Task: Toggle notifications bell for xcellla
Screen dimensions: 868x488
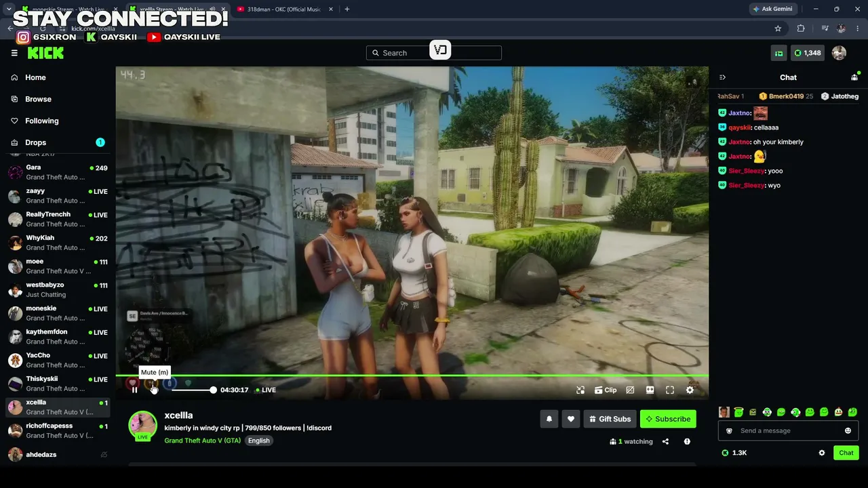Action: coord(549,419)
